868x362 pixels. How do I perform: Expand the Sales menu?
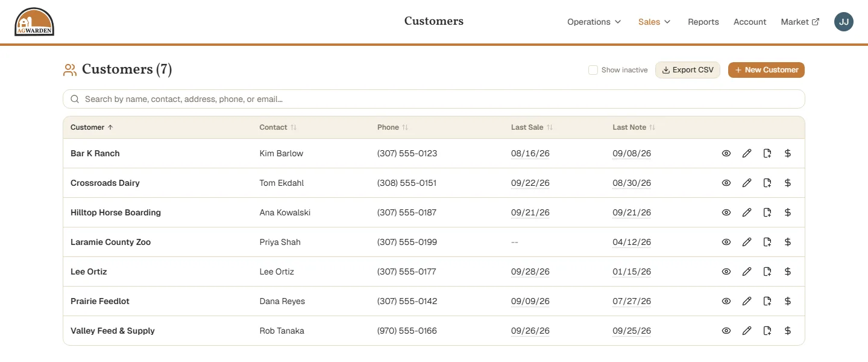coord(655,22)
